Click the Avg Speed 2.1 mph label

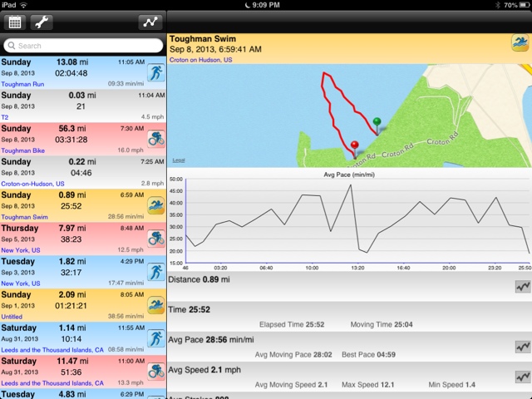(204, 370)
